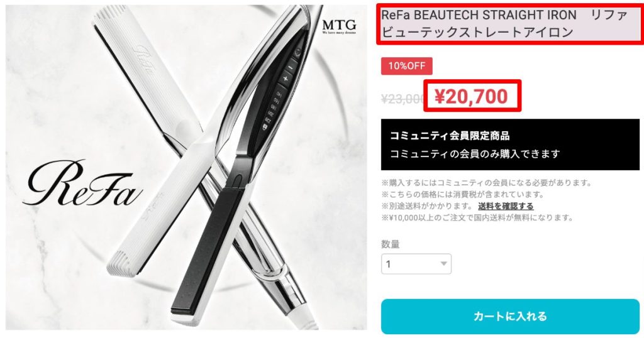
Task: Click the コミュニティの会員のみ購入できます banner text
Action: [475, 154]
